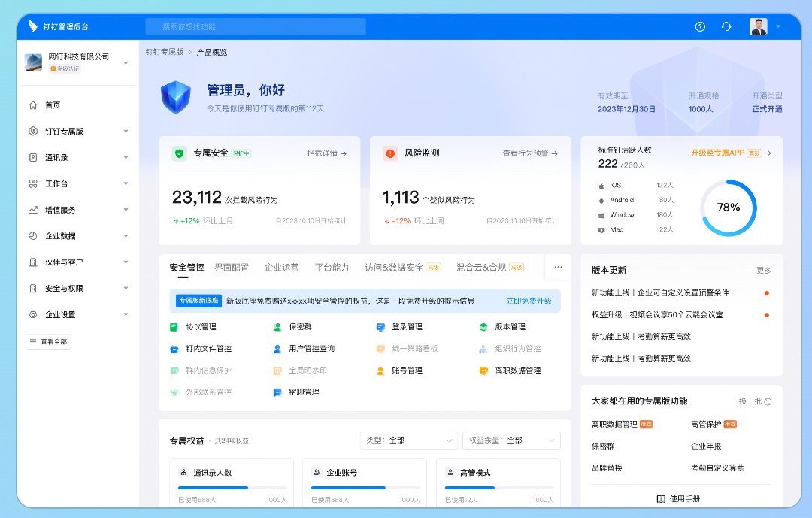The width and height of the screenshot is (812, 518).
Task: Click 查看全部 button in sidebar
Action: [48, 342]
